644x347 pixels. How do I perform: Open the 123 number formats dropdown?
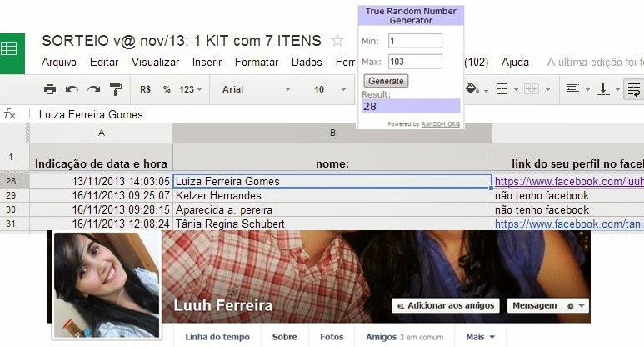tap(190, 89)
